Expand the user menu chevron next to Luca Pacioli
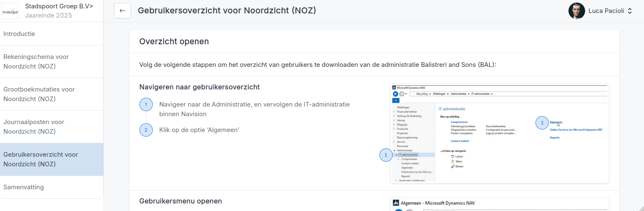The height and width of the screenshot is (211, 644). pyautogui.click(x=630, y=11)
